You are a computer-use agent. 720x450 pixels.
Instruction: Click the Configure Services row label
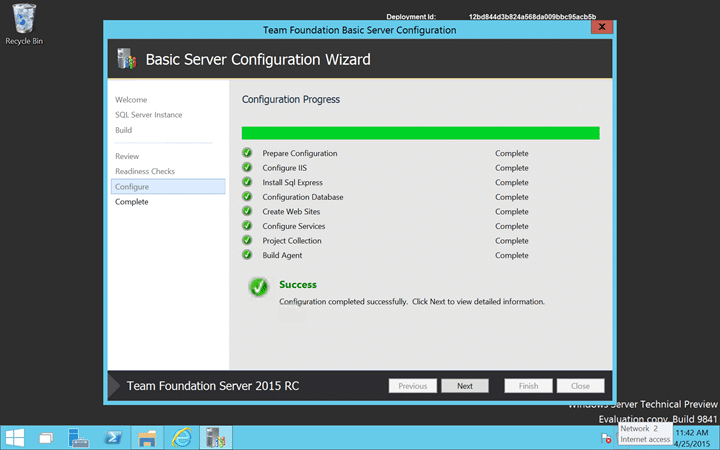293,226
